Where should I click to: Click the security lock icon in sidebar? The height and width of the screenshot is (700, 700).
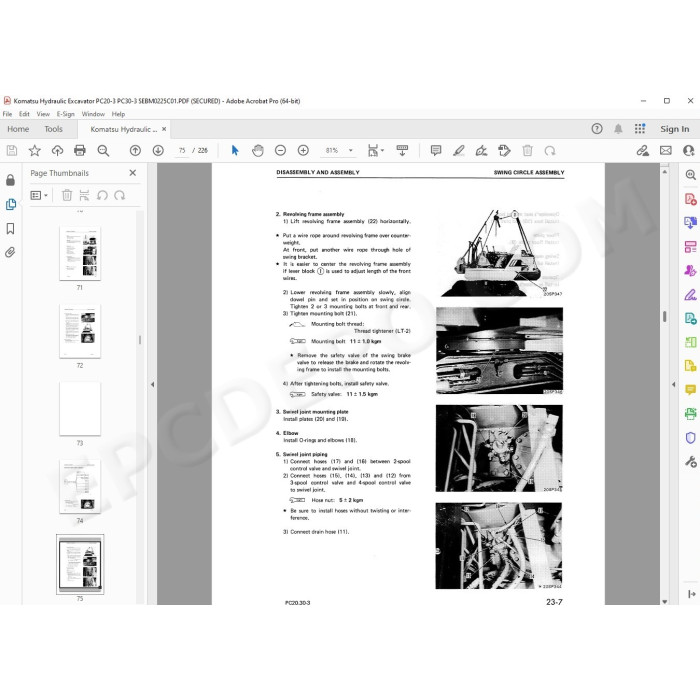click(10, 180)
